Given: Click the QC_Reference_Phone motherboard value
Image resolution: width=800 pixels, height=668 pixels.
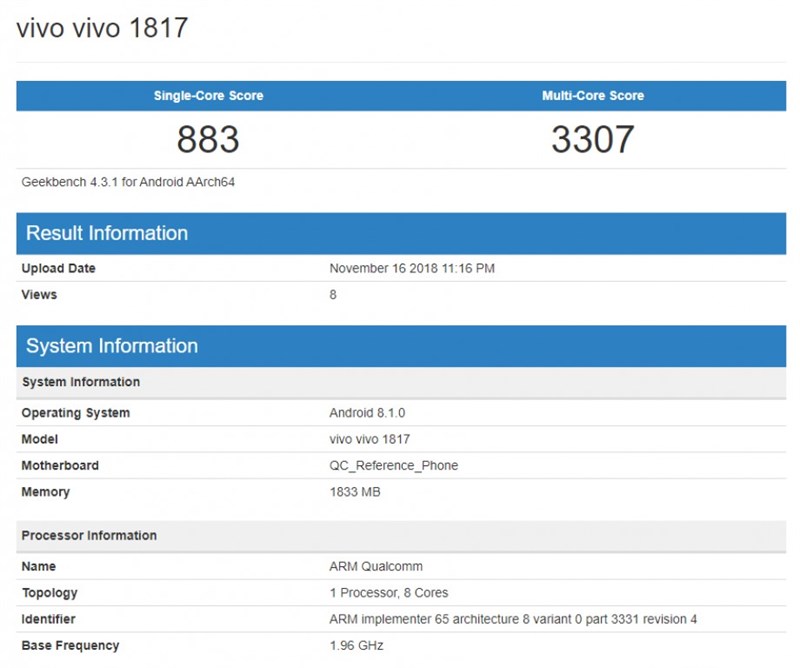Looking at the screenshot, I should pyautogui.click(x=394, y=465).
